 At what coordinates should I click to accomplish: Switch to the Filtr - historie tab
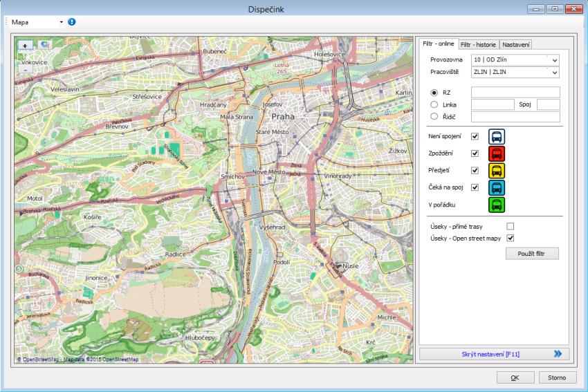point(478,45)
